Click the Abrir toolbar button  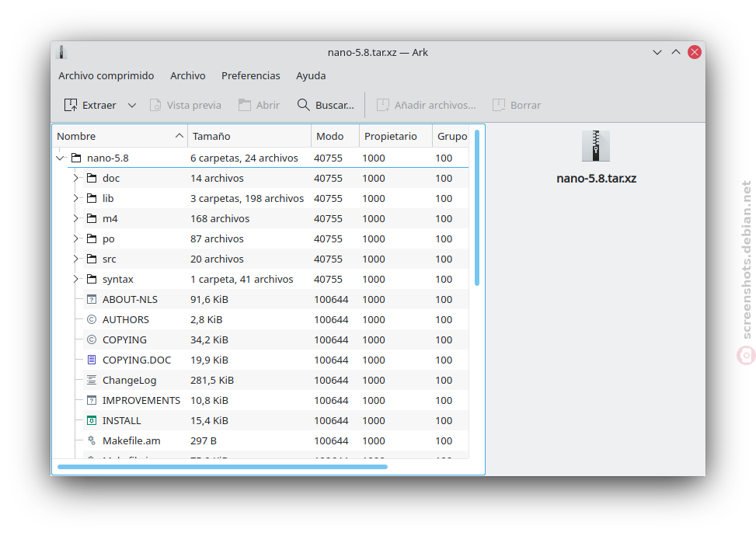point(260,105)
